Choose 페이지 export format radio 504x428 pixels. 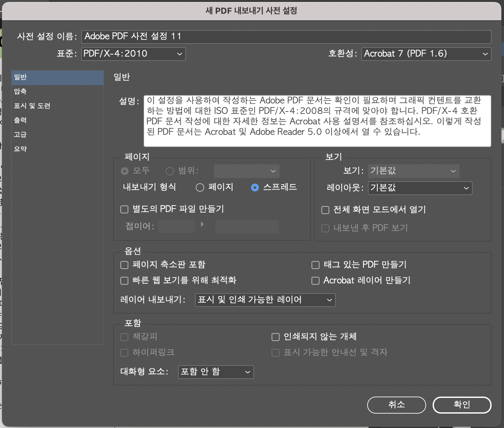200,187
